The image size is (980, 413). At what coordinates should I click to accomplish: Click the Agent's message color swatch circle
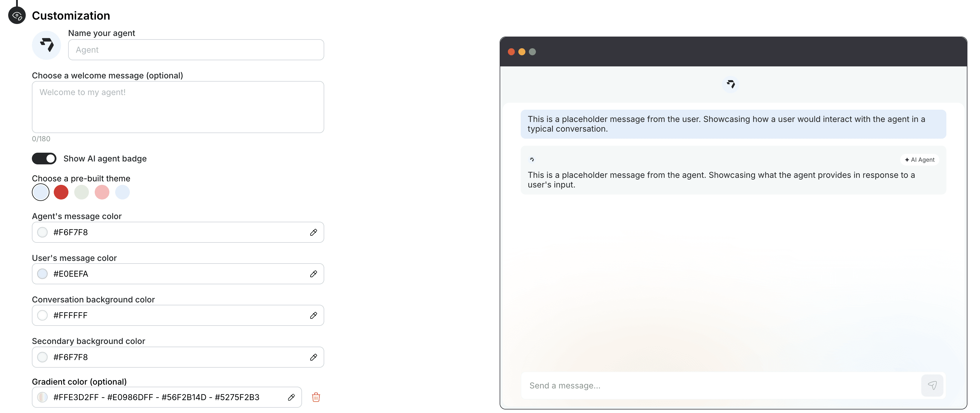43,232
